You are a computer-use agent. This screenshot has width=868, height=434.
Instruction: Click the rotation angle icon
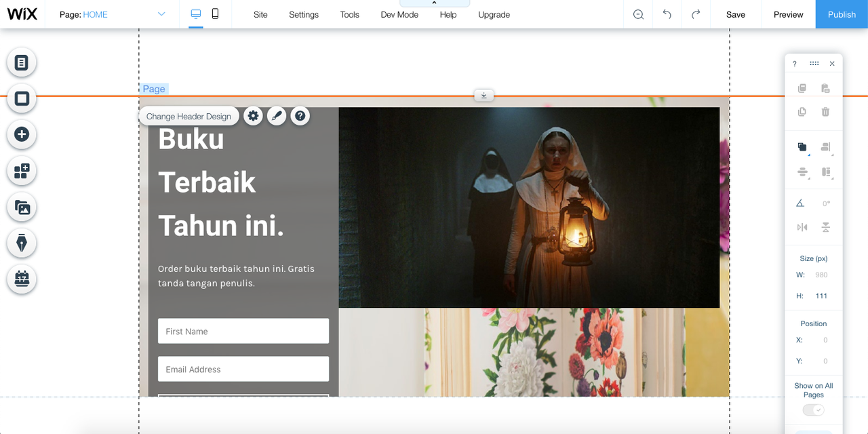click(x=800, y=203)
